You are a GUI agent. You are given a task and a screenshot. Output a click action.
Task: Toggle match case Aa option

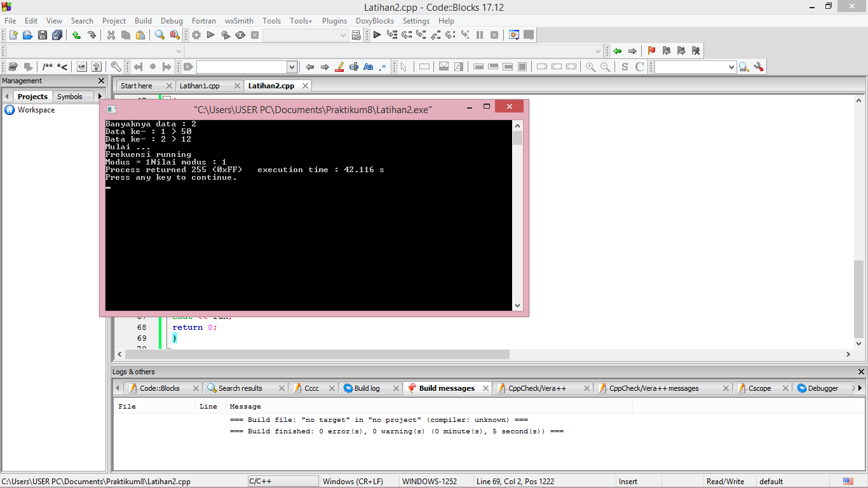(369, 67)
